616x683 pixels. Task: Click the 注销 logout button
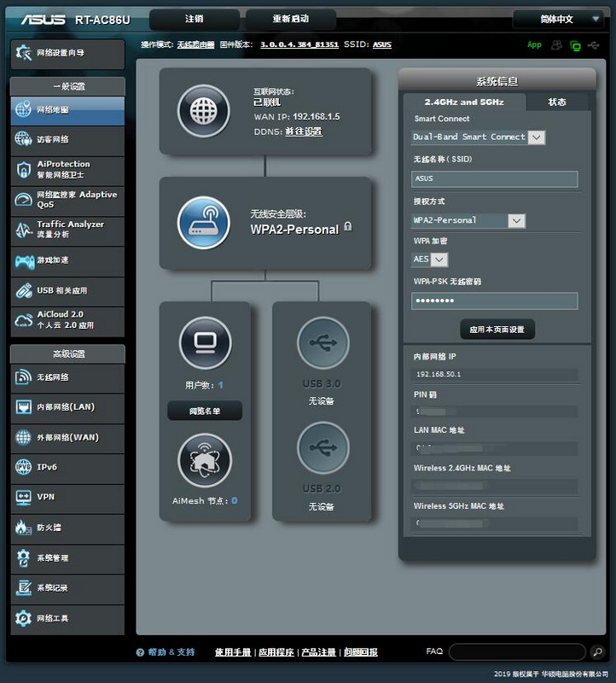[195, 19]
